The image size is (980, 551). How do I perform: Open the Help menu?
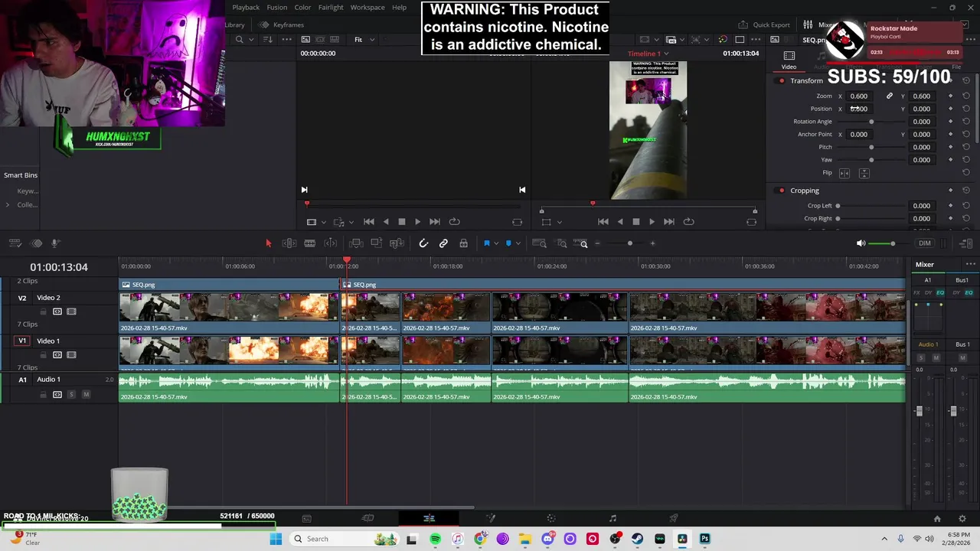click(400, 8)
